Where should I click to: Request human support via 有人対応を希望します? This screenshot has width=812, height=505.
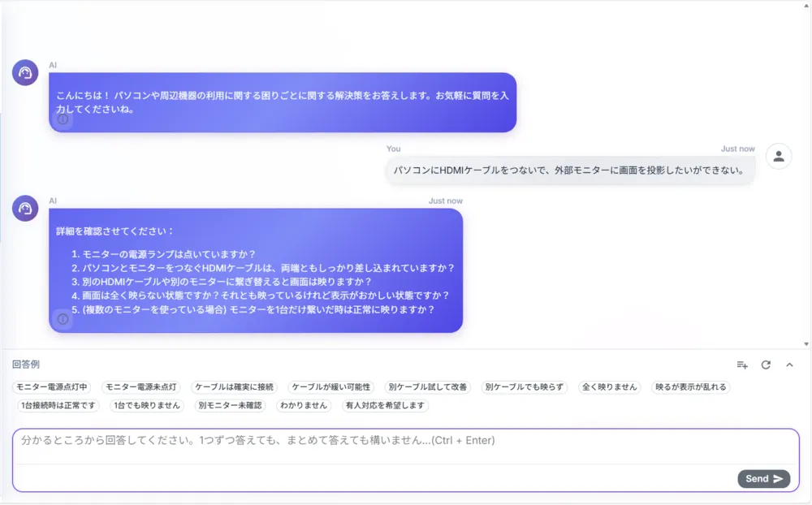coord(385,405)
